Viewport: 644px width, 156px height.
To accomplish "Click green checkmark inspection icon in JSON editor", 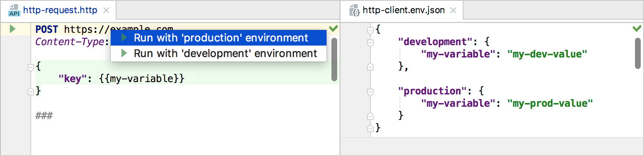I will [x=637, y=28].
